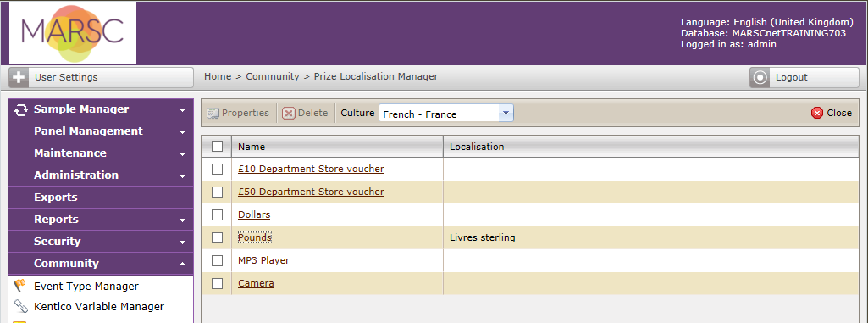Expand the Reports menu arrow
The image size is (868, 323).
182,220
